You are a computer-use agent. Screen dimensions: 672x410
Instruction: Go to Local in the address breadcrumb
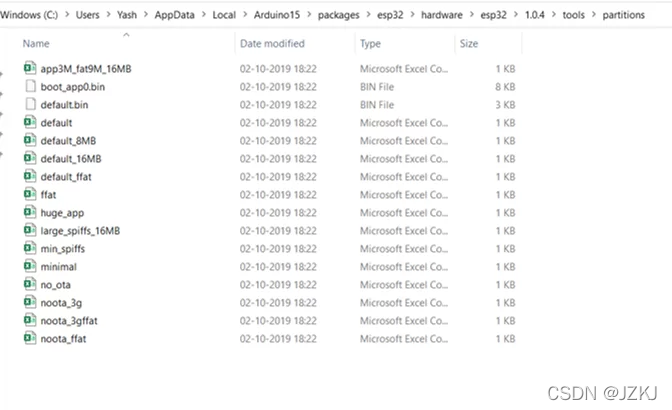pyautogui.click(x=224, y=15)
